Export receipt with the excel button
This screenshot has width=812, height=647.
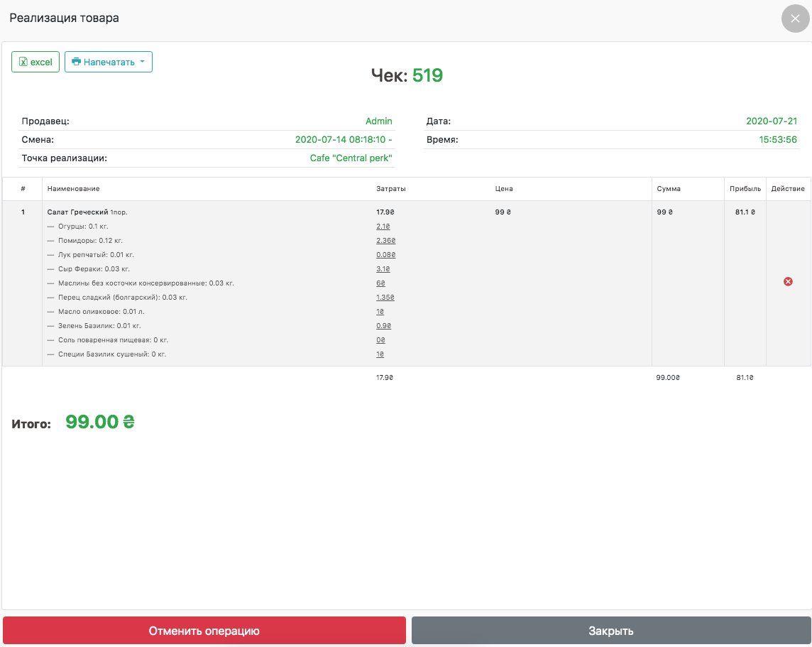click(x=35, y=62)
